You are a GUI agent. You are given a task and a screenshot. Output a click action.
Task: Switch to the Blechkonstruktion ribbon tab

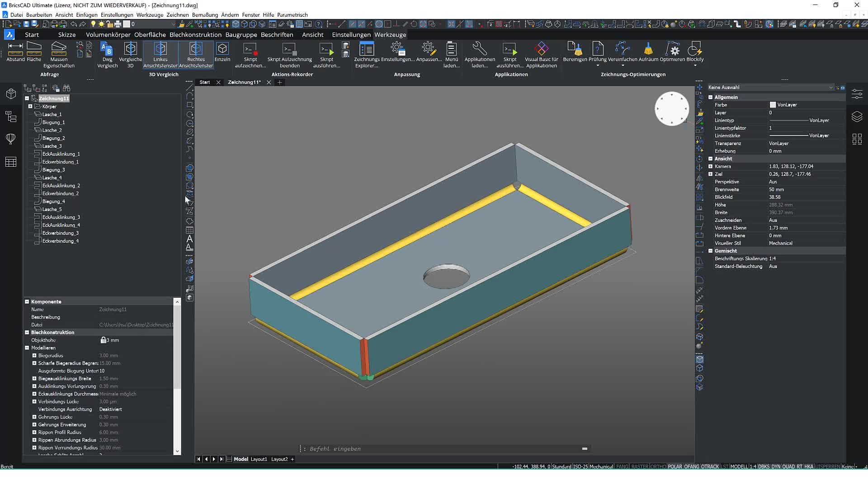click(195, 34)
